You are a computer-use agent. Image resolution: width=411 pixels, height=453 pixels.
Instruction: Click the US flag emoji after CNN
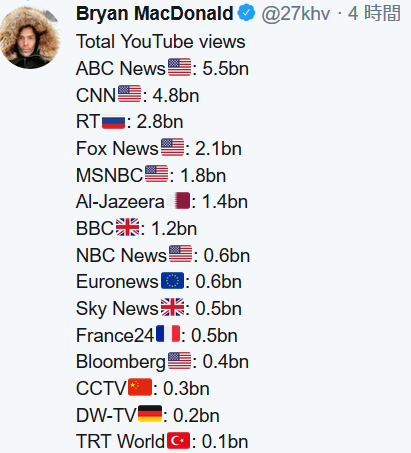130,94
